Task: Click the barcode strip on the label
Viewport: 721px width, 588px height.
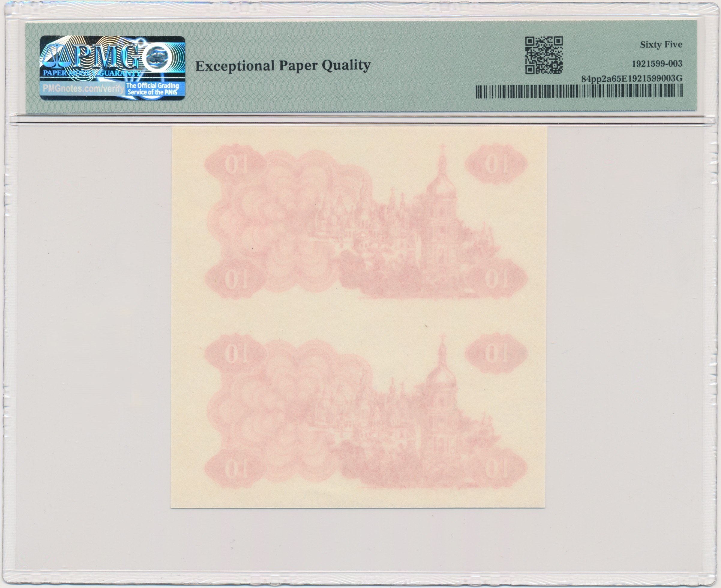Action: pos(579,91)
